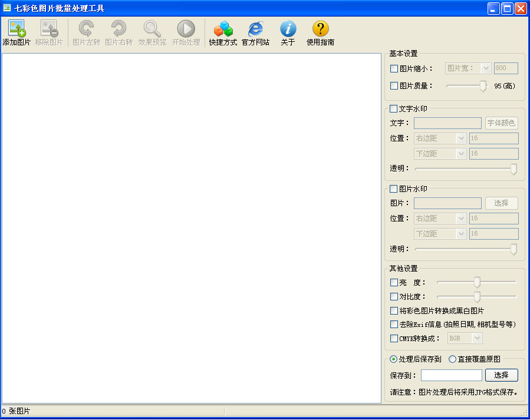
Task: Click the 添加图片 (Add Images) toolbar icon
Action: pyautogui.click(x=16, y=32)
